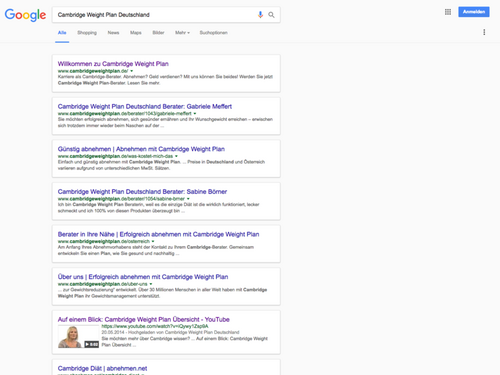500x375 pixels.
Task: Open 'Berater in Ihre Nähe' result
Action: tap(158, 234)
